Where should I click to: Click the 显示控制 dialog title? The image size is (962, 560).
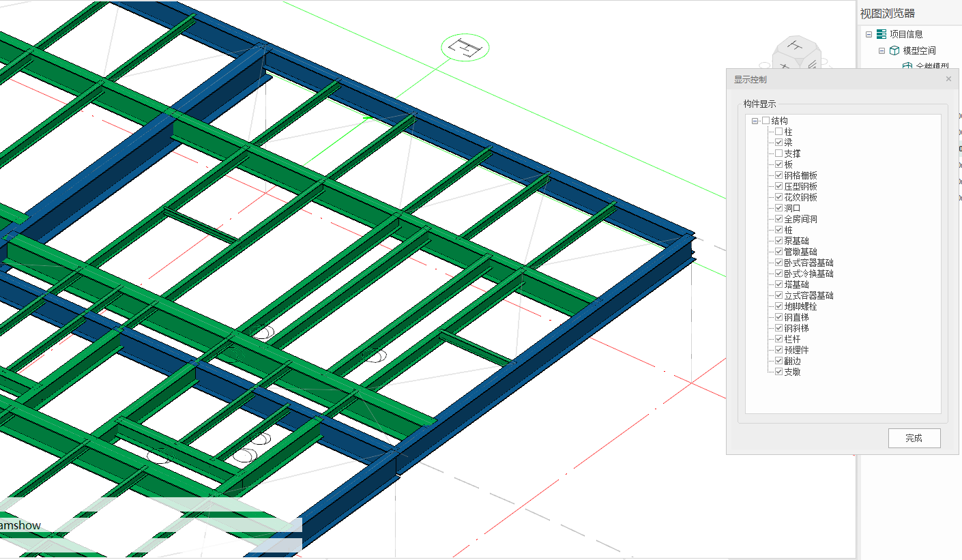coord(750,79)
